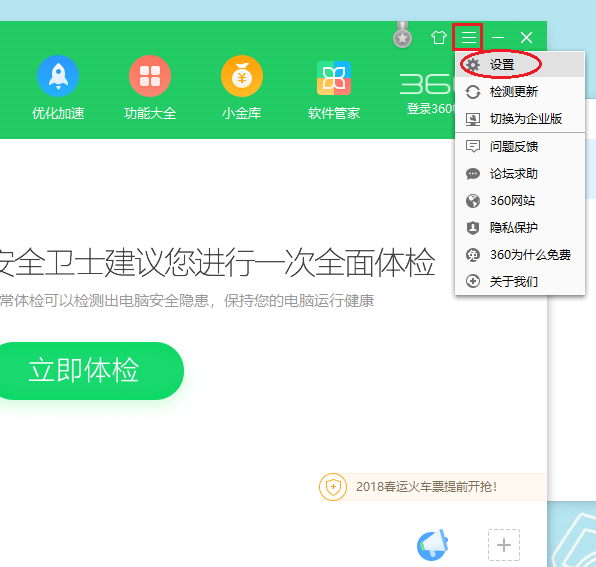
Task: Choose 检测更新 in the menu
Action: (x=520, y=92)
